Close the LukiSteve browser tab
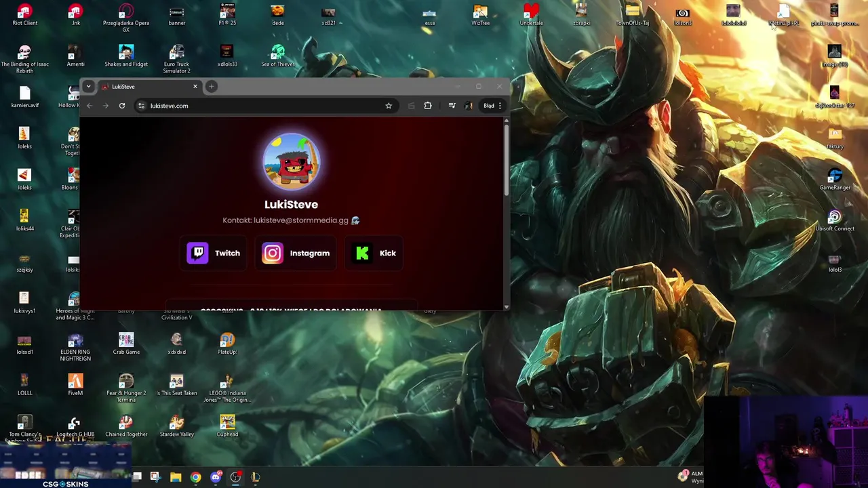This screenshot has height=488, width=868. coord(195,87)
